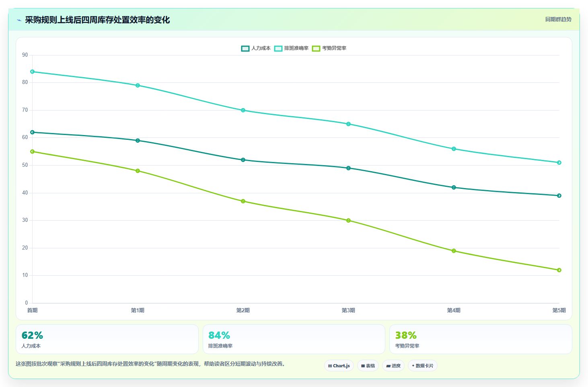
Task: Select the 84% 排班准确率 stat card
Action: pos(294,339)
